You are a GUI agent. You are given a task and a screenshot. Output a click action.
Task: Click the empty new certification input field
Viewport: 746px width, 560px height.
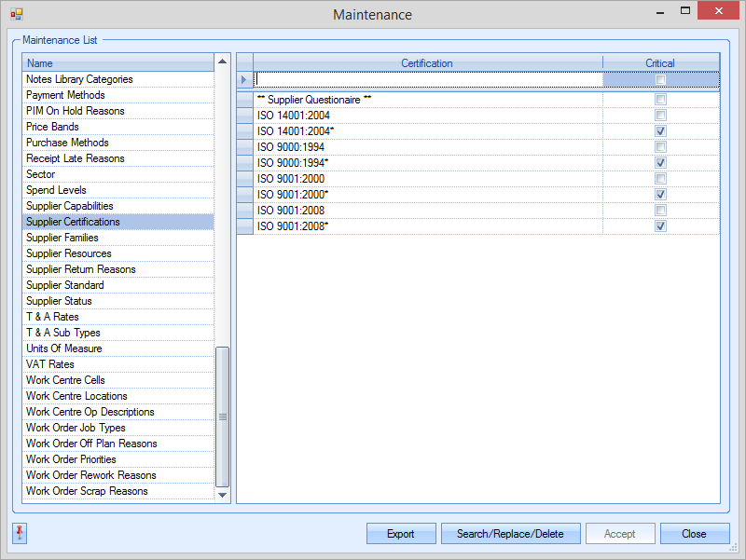pos(427,80)
